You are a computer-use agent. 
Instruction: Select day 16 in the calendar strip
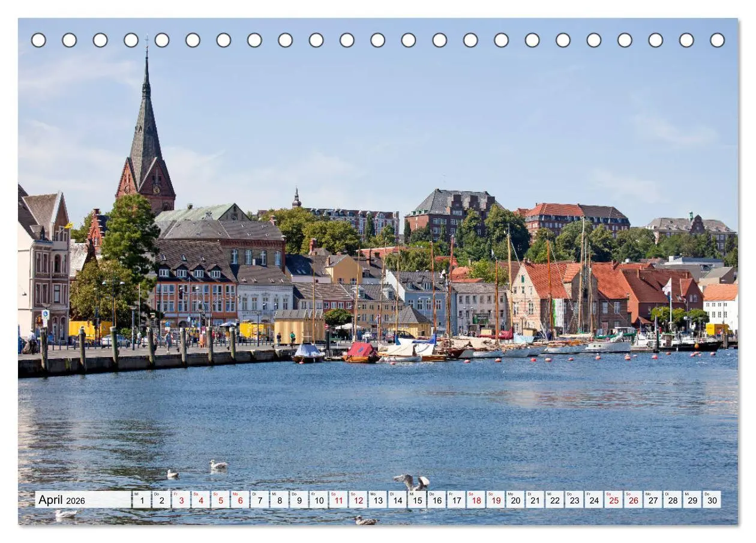click(436, 500)
